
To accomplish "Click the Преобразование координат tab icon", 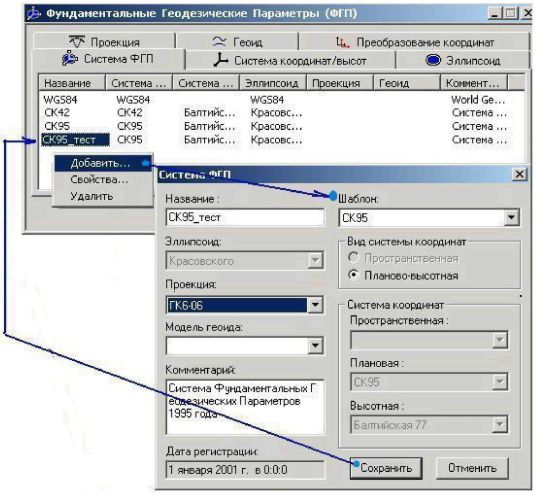I will [342, 42].
